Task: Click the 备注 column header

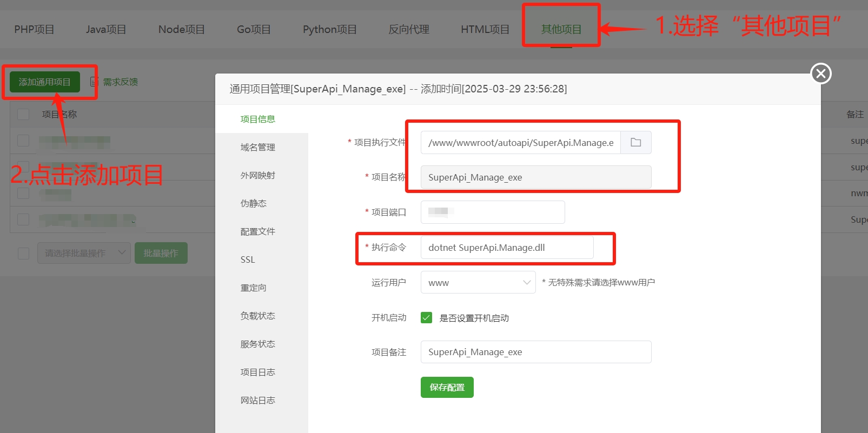Action: (x=855, y=115)
